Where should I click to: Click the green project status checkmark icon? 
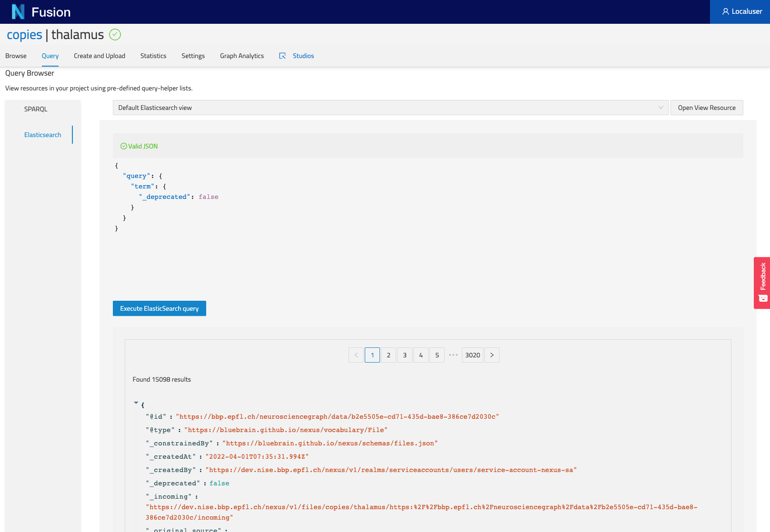click(115, 34)
